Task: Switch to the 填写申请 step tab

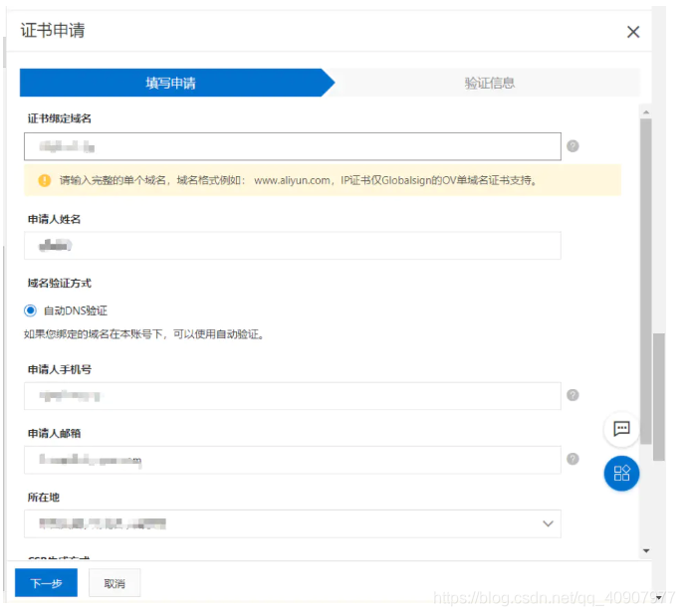Action: pos(171,83)
